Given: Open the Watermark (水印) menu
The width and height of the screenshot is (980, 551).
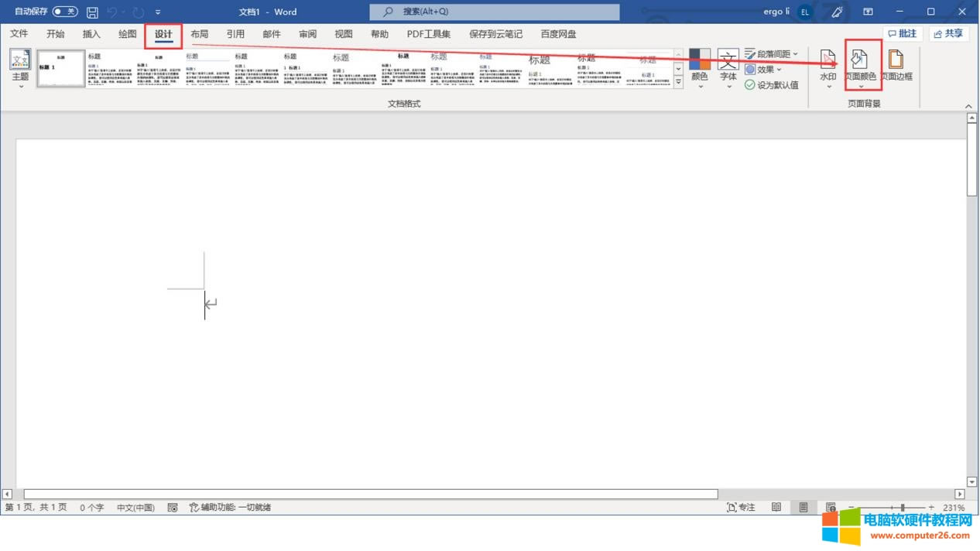Looking at the screenshot, I should pos(828,68).
